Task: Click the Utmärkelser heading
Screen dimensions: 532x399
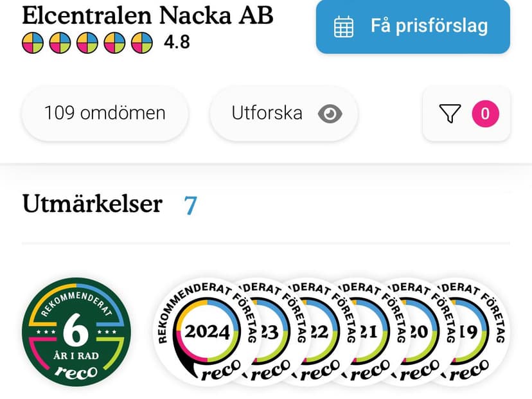Action: click(x=93, y=204)
